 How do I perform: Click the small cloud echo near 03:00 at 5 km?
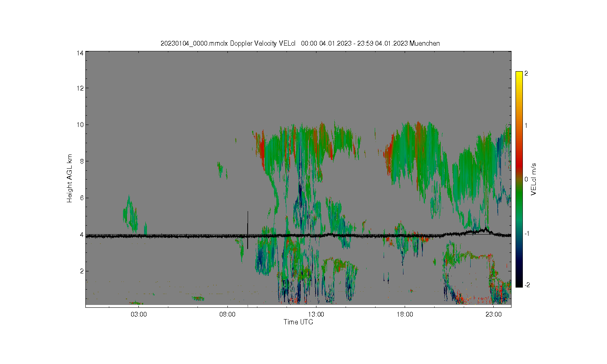pyautogui.click(x=130, y=214)
